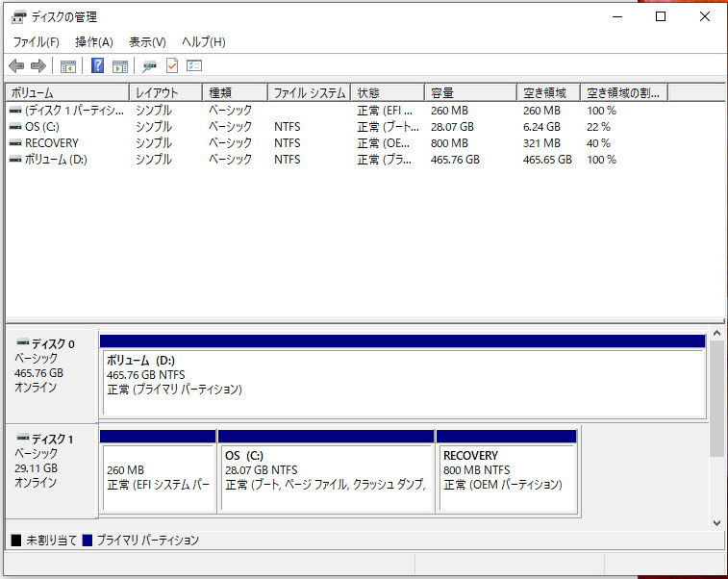Click the 6.24 GB free space cell

541,127
